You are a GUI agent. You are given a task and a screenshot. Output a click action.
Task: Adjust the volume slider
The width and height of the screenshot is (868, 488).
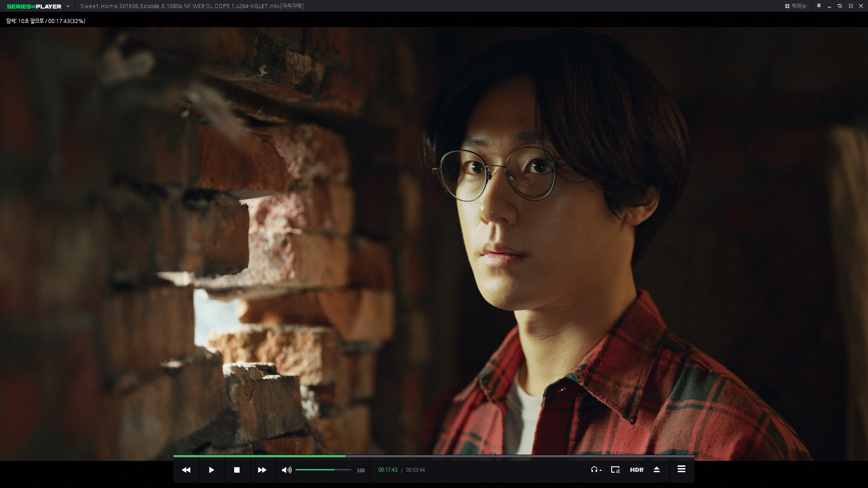(323, 470)
